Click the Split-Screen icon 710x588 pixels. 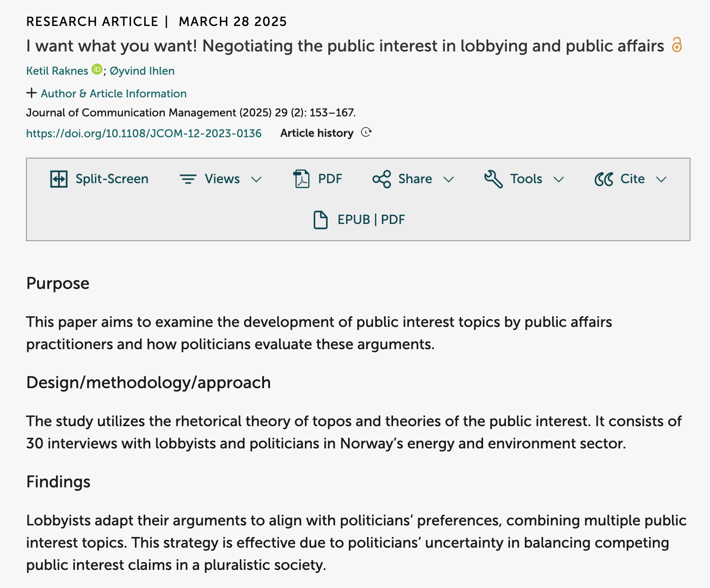(x=59, y=179)
